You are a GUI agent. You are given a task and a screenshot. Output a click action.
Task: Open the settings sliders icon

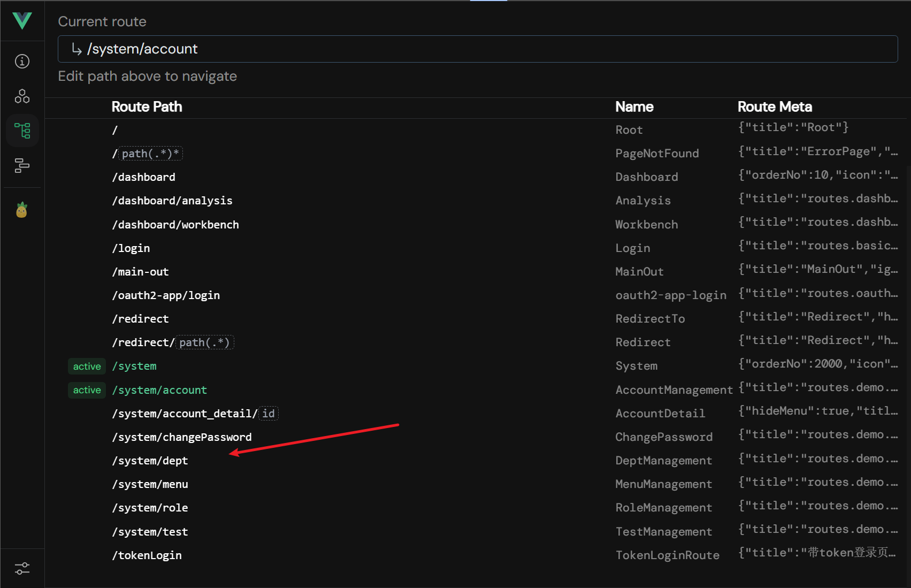[22, 568]
